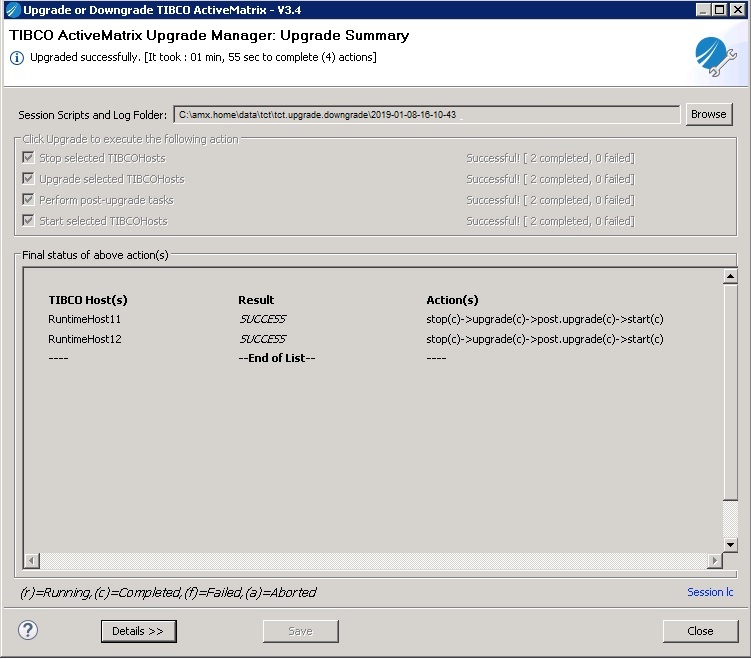
Task: Click the horizontal scrollbar right arrow
Action: pyautogui.click(x=715, y=560)
